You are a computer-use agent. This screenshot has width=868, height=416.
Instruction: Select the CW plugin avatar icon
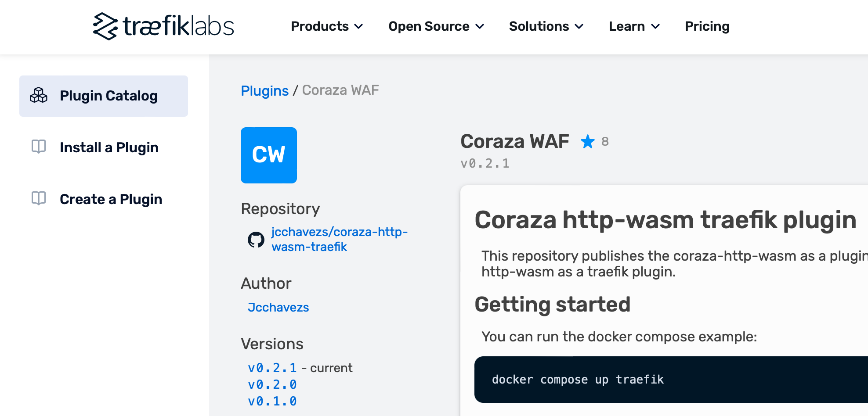[x=268, y=155]
